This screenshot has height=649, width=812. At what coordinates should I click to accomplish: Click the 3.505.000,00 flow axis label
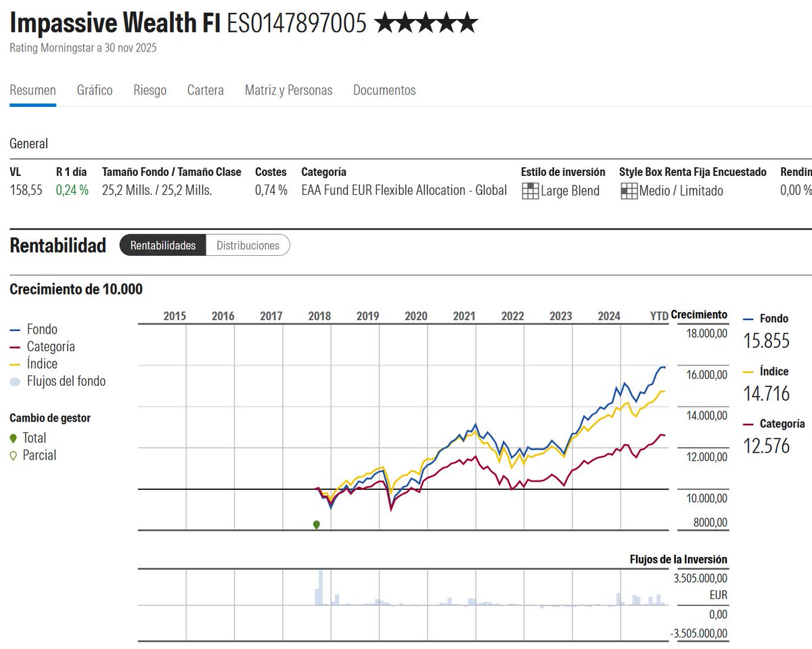(x=700, y=579)
